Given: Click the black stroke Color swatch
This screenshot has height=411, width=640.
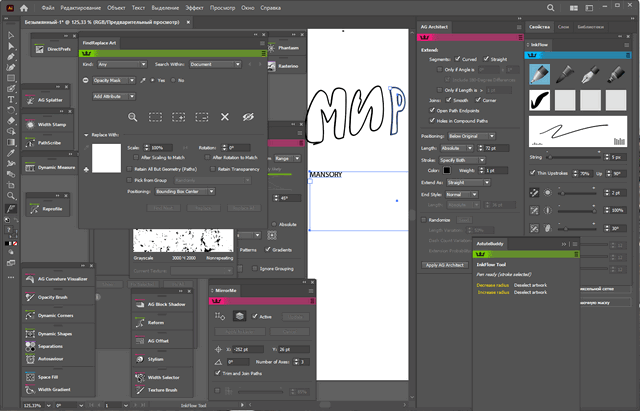Looking at the screenshot, I should (447, 171).
